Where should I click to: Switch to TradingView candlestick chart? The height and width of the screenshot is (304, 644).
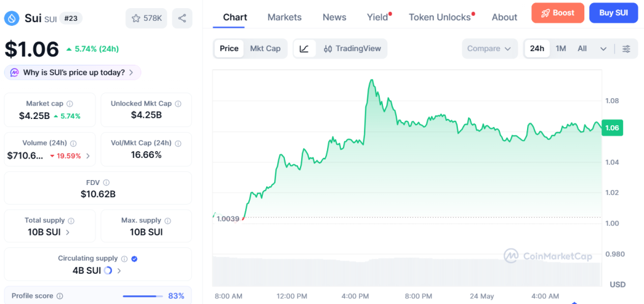[x=352, y=48]
